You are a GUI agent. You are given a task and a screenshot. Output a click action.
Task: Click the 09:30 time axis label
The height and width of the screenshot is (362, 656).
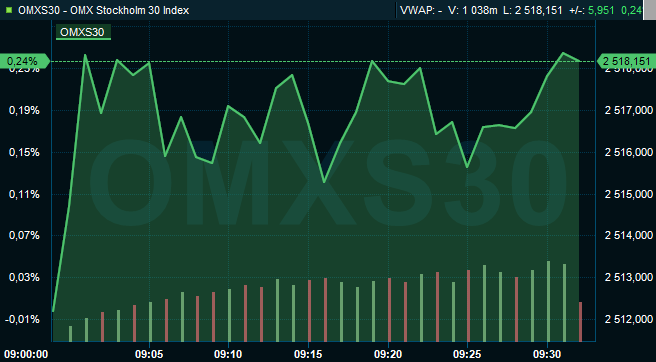[x=547, y=354]
